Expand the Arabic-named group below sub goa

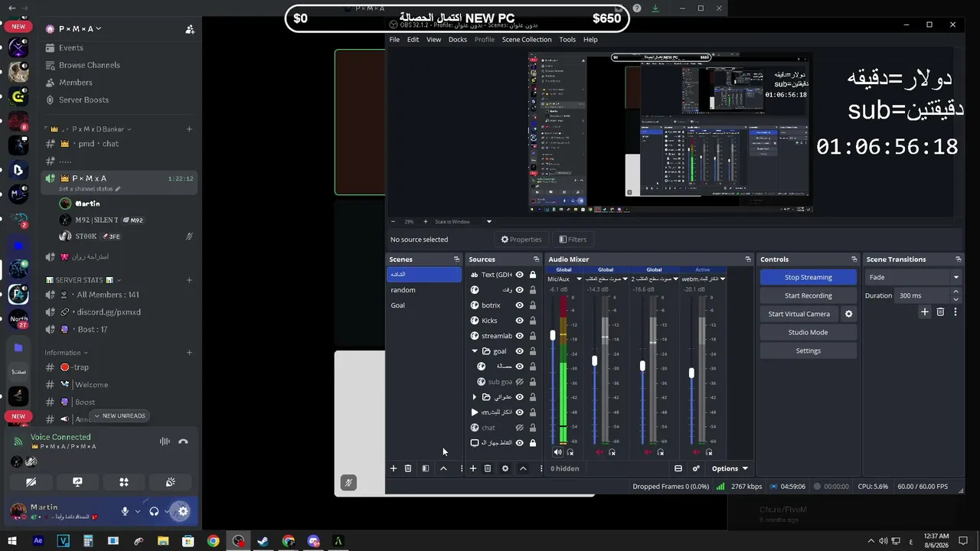[475, 397]
